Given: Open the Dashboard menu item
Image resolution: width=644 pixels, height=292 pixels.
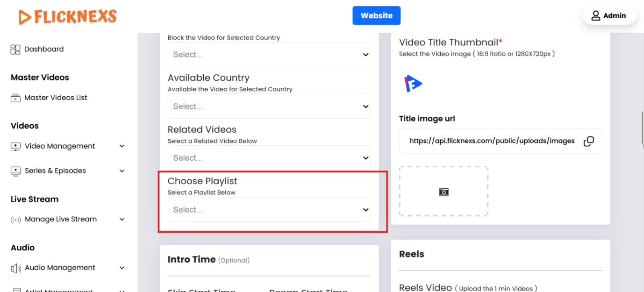Looking at the screenshot, I should click(44, 49).
